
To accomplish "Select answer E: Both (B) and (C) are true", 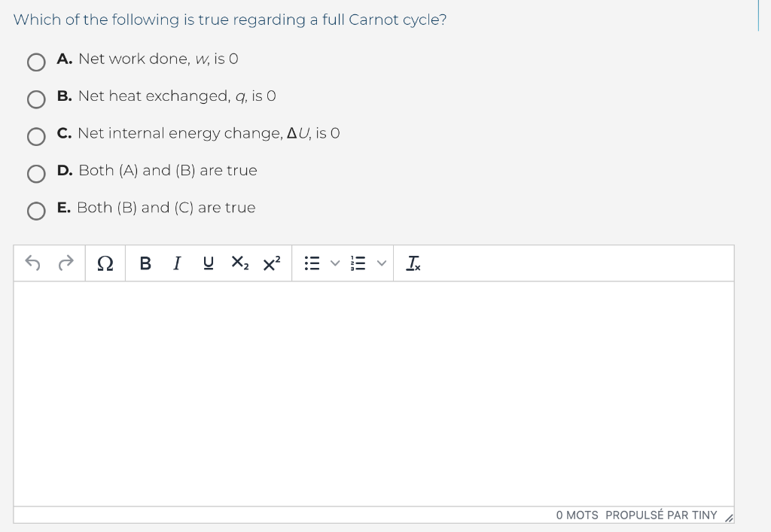I will click(36, 211).
